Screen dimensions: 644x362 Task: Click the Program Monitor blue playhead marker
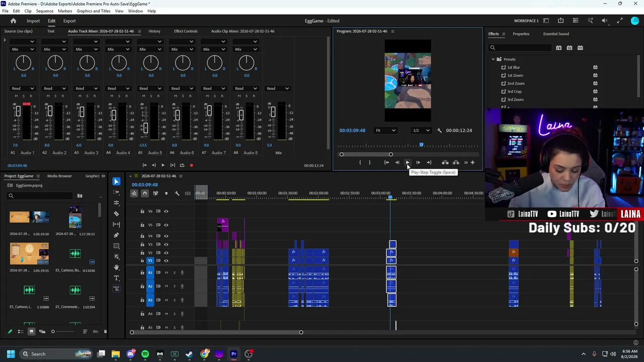click(x=422, y=145)
